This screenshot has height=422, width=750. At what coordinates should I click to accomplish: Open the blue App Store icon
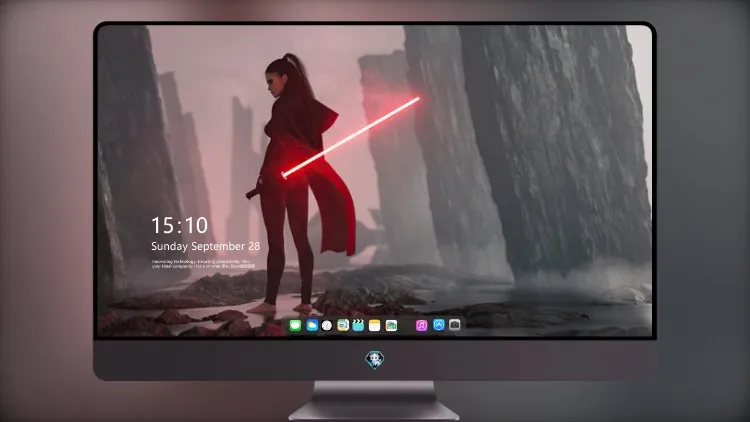pyautogui.click(x=439, y=325)
